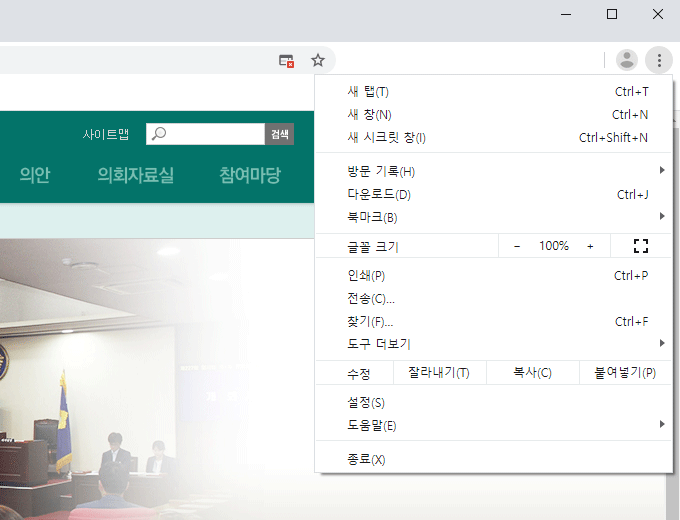Screen dimensions: 680x520
Task: Choose 찾기(F)... find option
Action: [x=494, y=321]
